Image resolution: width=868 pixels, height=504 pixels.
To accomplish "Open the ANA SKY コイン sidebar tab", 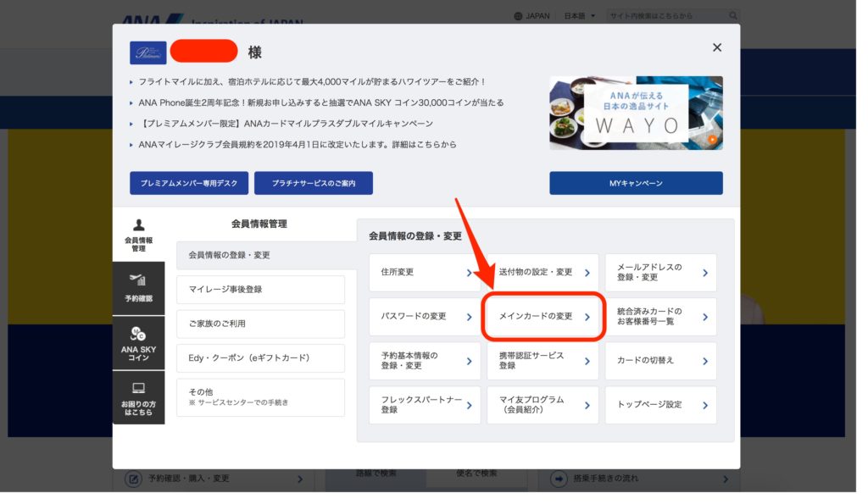I will click(x=138, y=343).
